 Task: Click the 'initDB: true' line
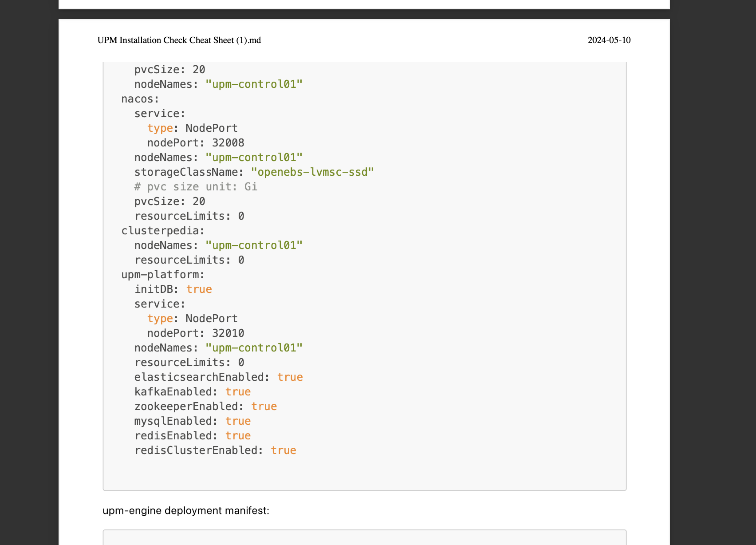point(173,289)
